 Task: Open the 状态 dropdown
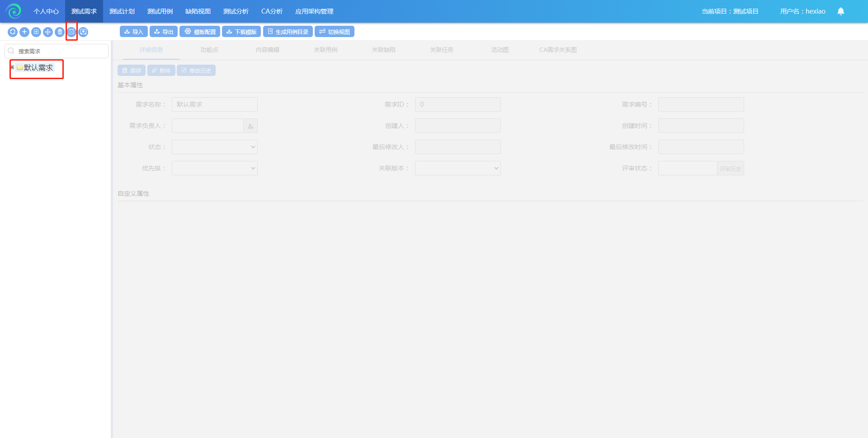(x=214, y=147)
